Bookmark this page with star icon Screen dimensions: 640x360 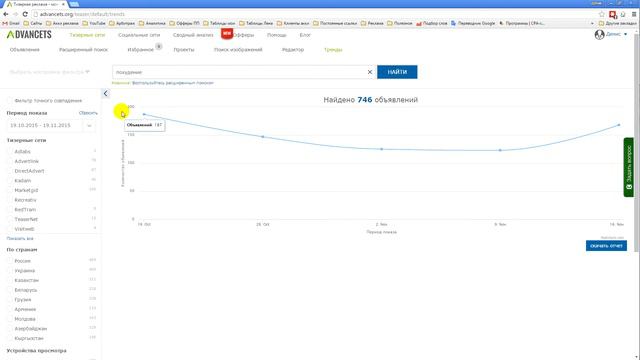602,14
